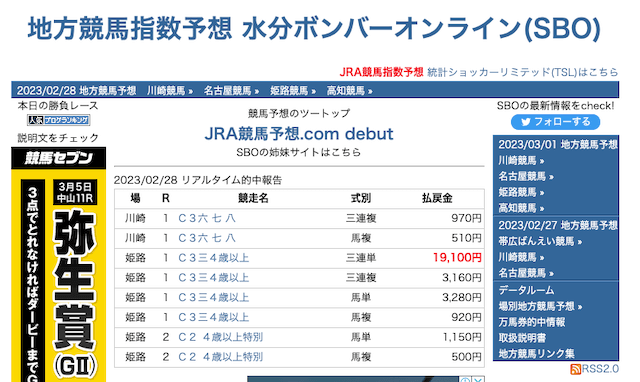Click the site title 地方競馬指数予想 水分ボンバーオンライン

click(x=314, y=29)
